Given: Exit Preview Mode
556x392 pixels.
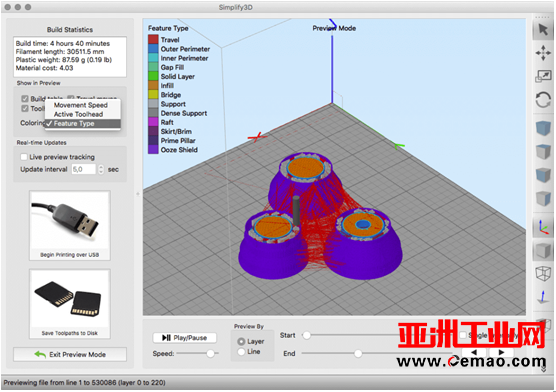Looking at the screenshot, I should click(x=70, y=354).
